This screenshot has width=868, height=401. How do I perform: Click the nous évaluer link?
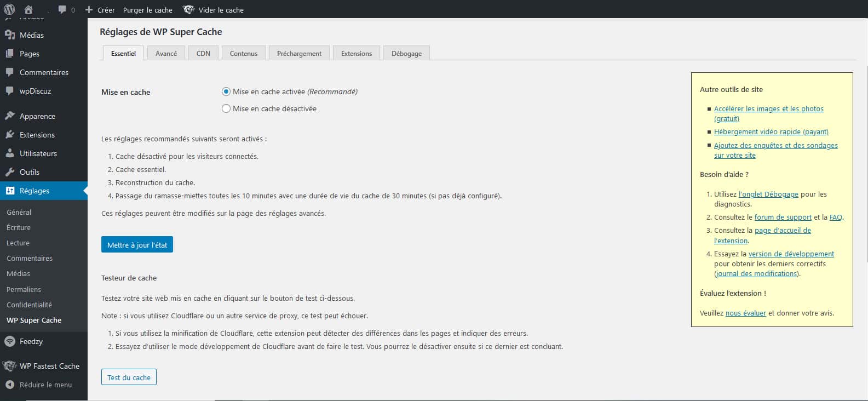pos(746,313)
